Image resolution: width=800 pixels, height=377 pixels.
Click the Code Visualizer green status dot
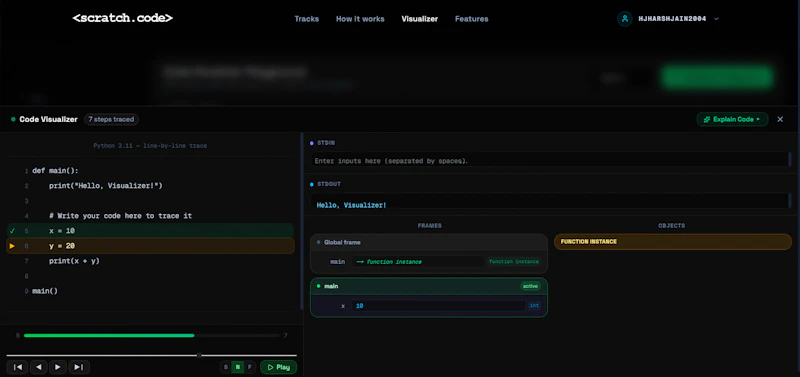point(13,119)
